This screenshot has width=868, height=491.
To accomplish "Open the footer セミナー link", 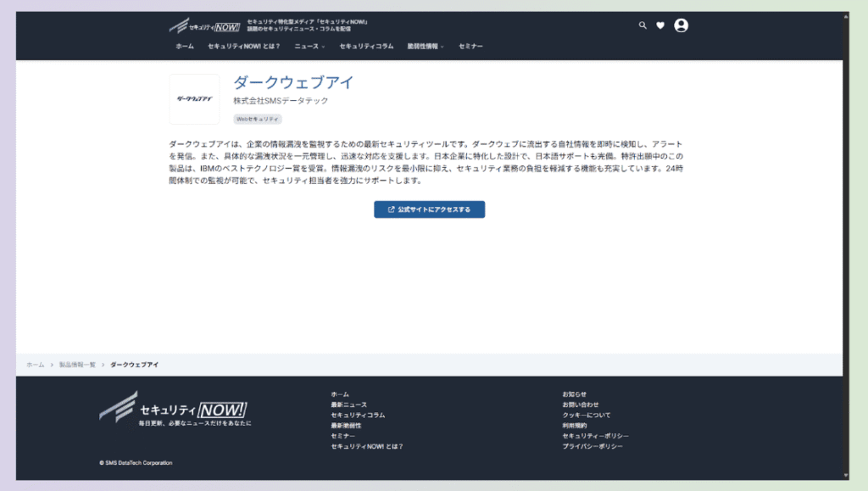I will 342,436.
